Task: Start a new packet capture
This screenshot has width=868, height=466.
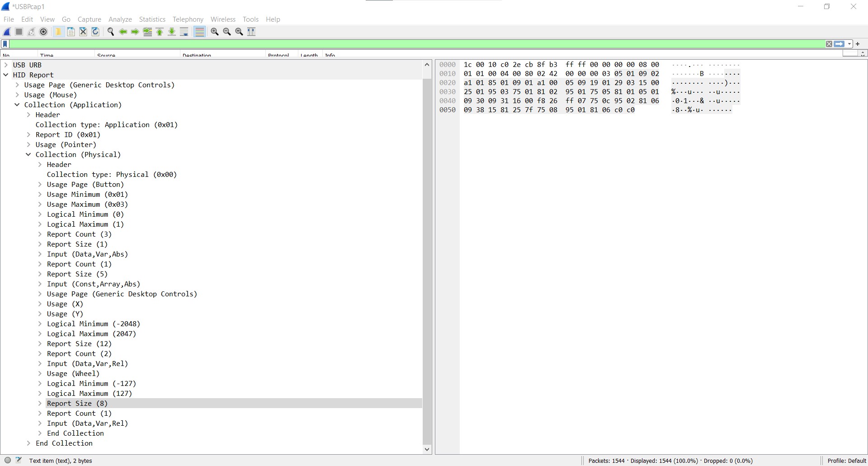Action: click(x=7, y=32)
